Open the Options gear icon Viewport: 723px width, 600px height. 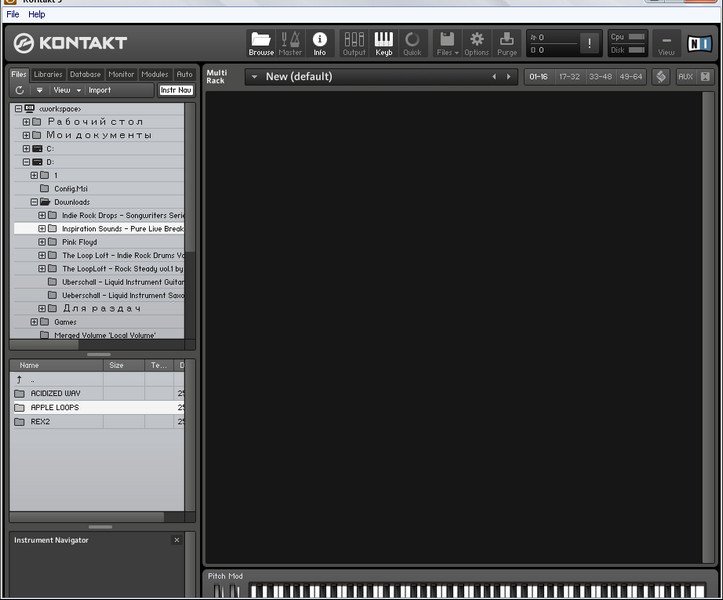(x=476, y=43)
